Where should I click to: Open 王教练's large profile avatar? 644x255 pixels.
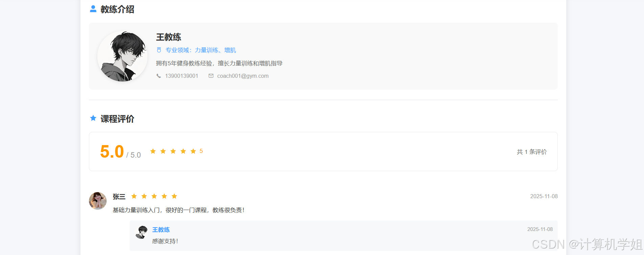(122, 56)
